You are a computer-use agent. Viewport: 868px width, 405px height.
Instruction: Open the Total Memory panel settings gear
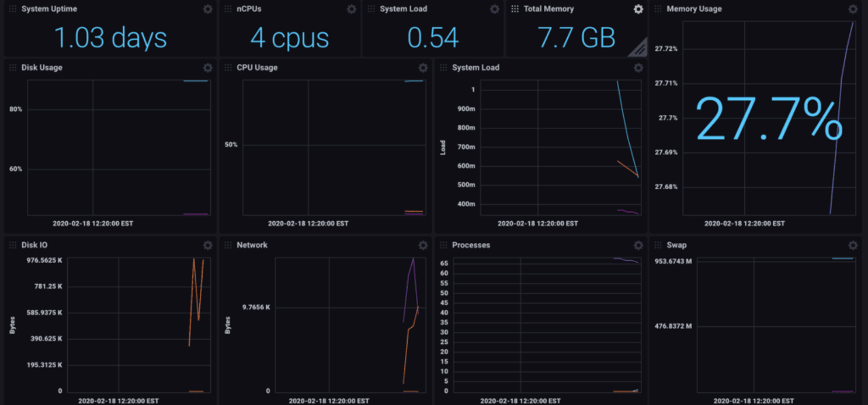tap(638, 9)
